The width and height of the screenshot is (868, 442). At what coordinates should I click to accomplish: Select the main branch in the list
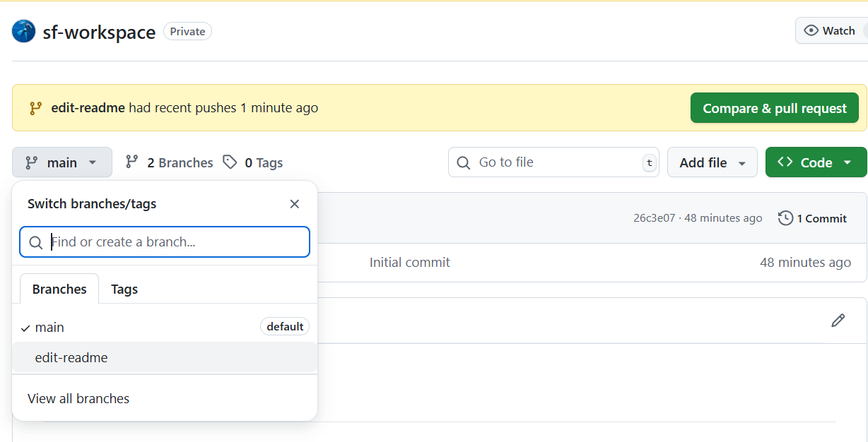coord(165,327)
